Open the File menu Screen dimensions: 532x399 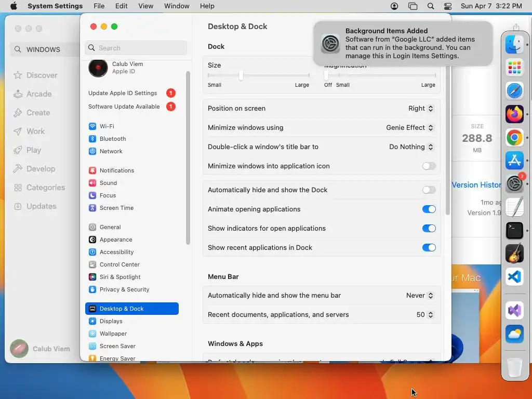(x=99, y=6)
